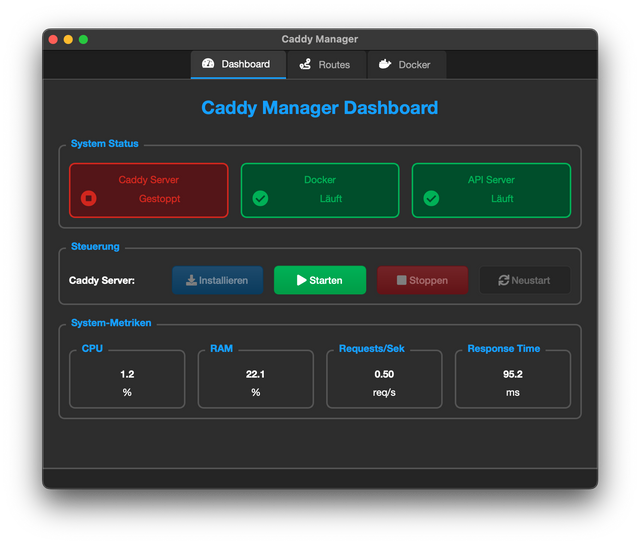This screenshot has width=640, height=545.
Task: Click the Läuft text under Docker
Action: point(331,198)
